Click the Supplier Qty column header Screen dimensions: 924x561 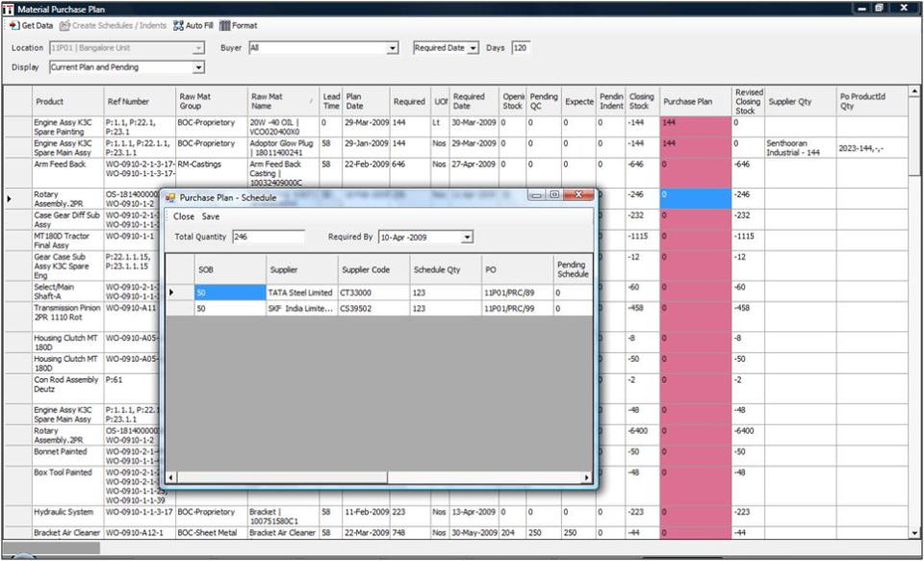(x=800, y=101)
